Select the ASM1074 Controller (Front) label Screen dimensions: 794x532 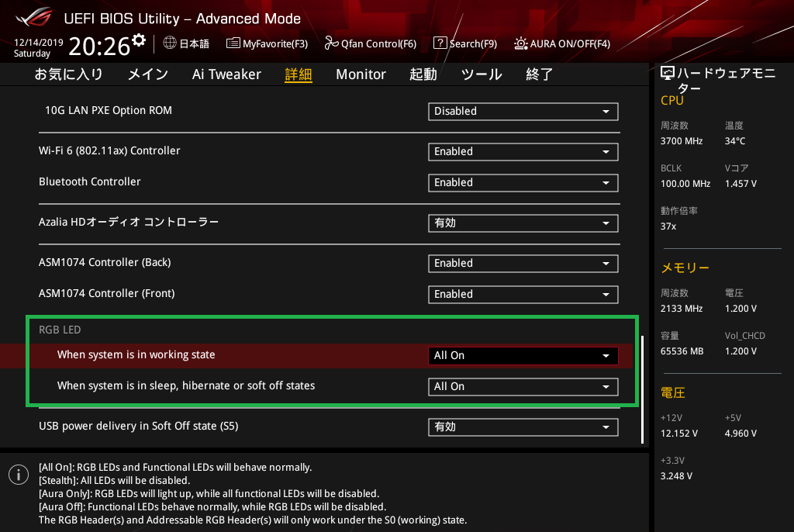(x=107, y=293)
